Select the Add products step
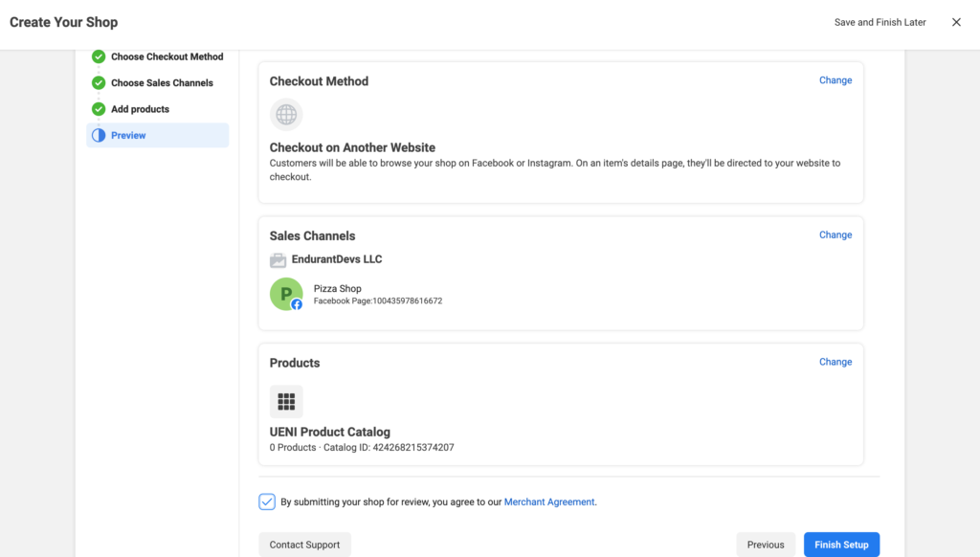This screenshot has width=980, height=557. click(x=158, y=109)
